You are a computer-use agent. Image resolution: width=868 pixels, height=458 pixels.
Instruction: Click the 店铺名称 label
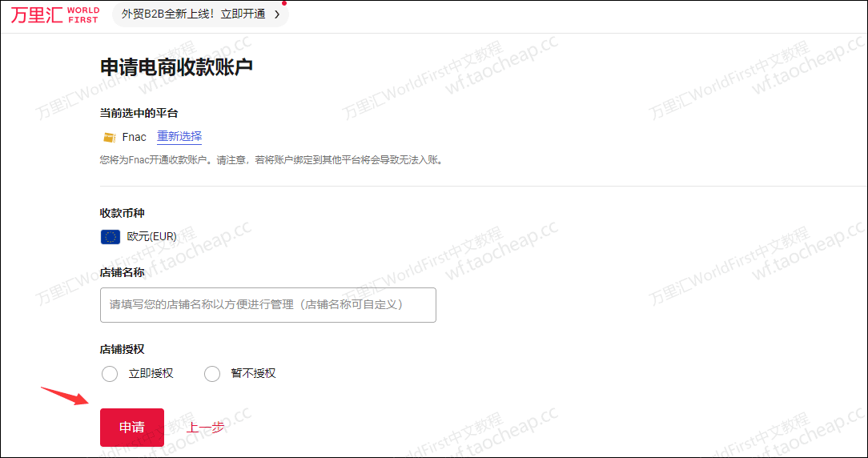123,272
